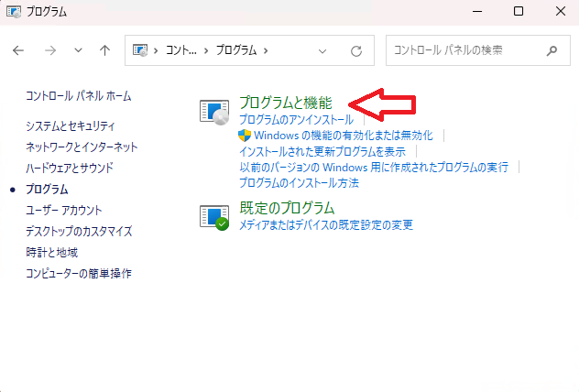Select ハードウェアとサウンド in the sidebar
Screen dimensions: 579x392
click(70, 168)
